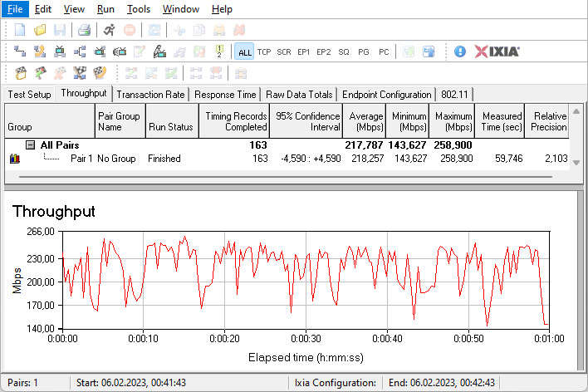Switch to Endpoint Configuration tab
588x392 pixels.
(387, 95)
